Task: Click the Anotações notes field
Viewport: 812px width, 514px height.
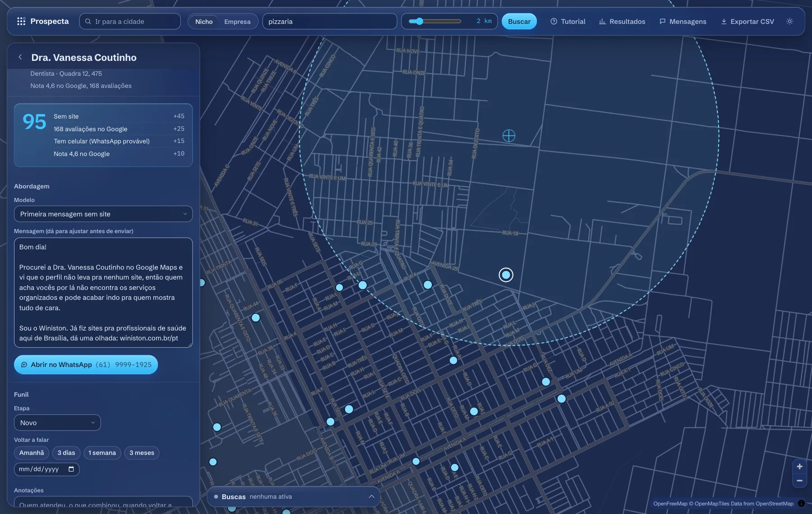Action: tap(103, 502)
